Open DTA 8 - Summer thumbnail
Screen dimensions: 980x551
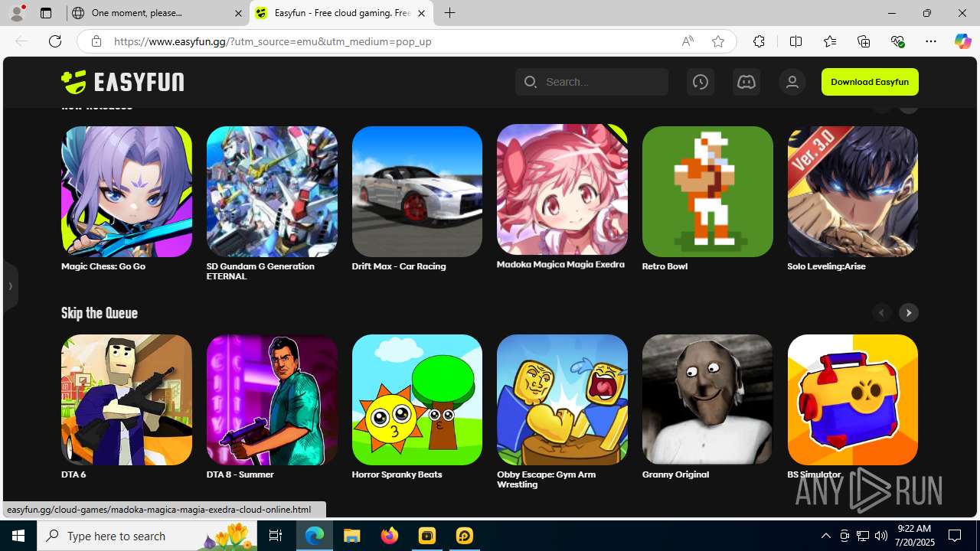point(272,399)
